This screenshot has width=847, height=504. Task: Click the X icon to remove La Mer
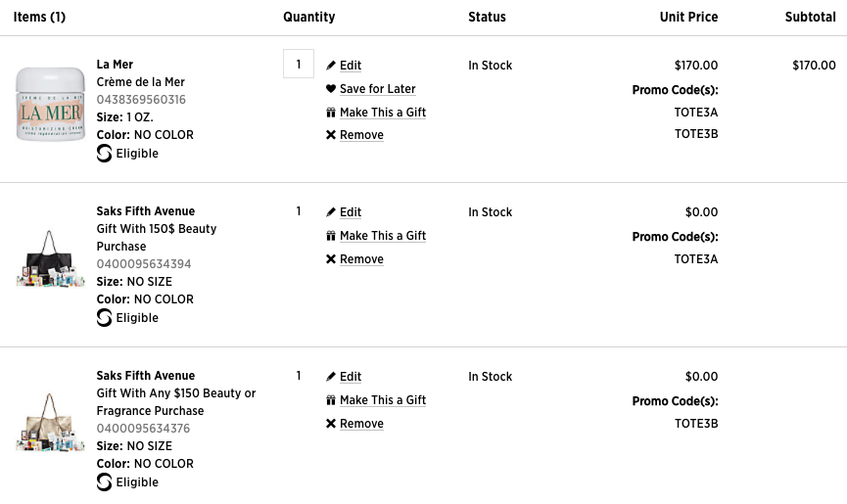click(x=331, y=135)
